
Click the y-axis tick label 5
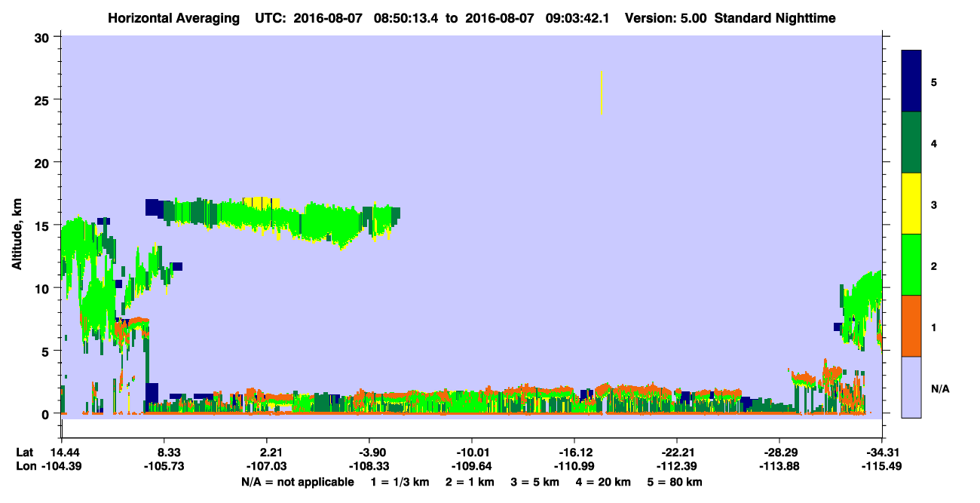coord(47,351)
